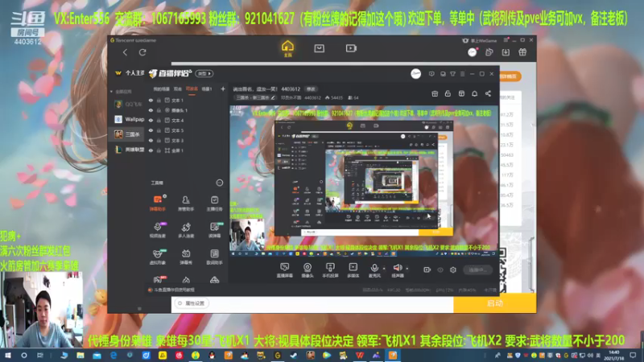
Task: Open the 虚拟形象 virtual avatar tool
Action: point(157,257)
